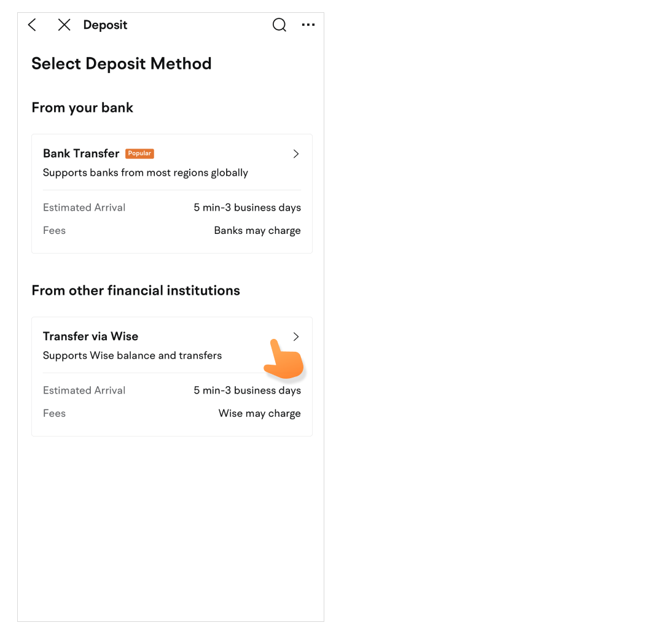The image size is (664, 644).
Task: Click Supports banks from most regions globally
Action: (x=146, y=173)
